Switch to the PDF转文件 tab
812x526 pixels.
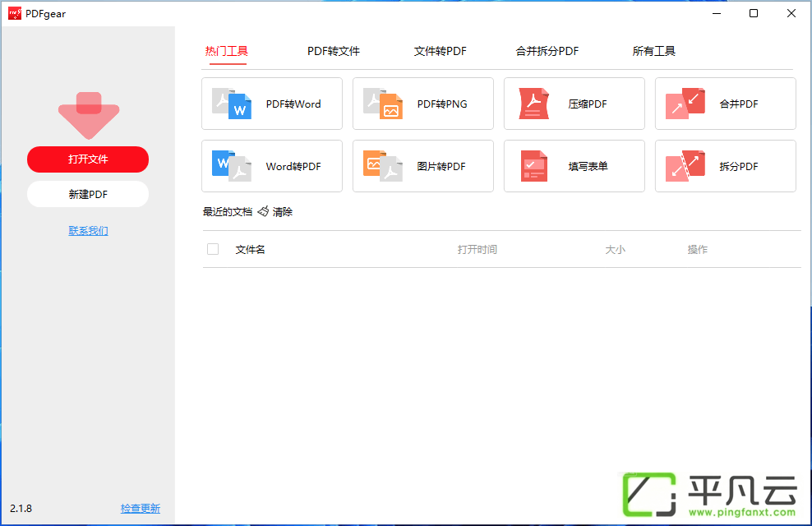(x=334, y=51)
